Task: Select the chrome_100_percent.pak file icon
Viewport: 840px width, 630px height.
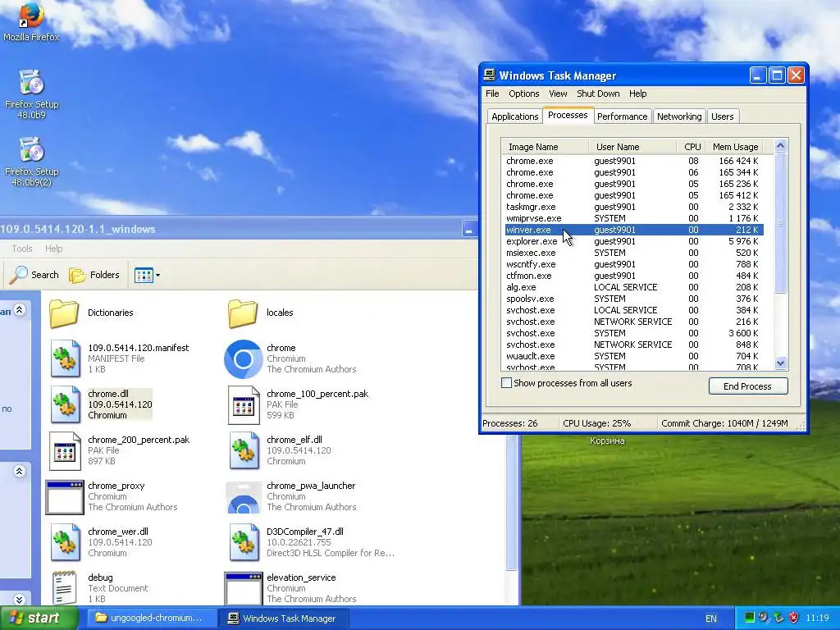Action: coord(244,404)
